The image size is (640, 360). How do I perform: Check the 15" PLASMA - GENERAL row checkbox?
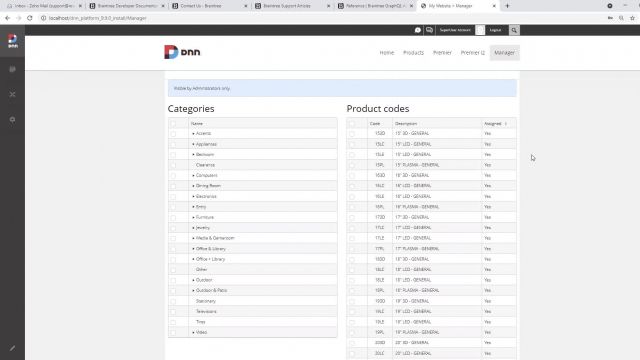pos(352,165)
